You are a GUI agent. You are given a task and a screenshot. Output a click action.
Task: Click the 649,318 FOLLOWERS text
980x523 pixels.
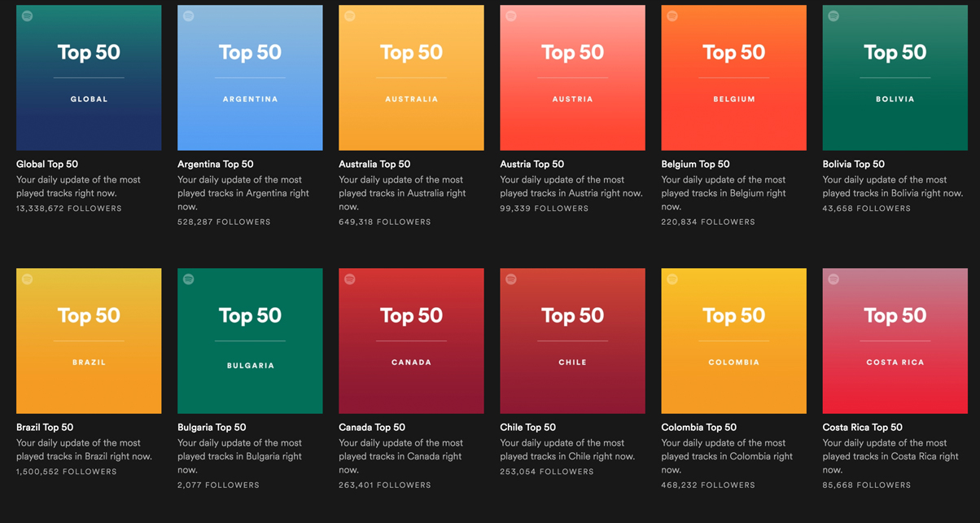(385, 222)
